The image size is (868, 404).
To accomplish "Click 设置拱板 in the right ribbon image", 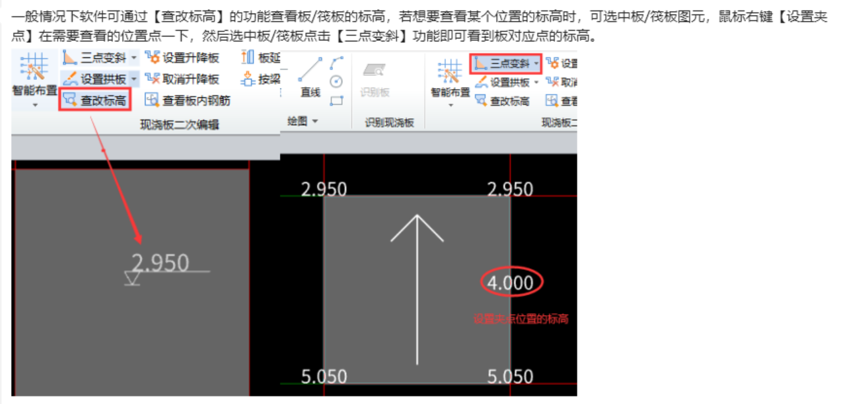I will [x=502, y=82].
